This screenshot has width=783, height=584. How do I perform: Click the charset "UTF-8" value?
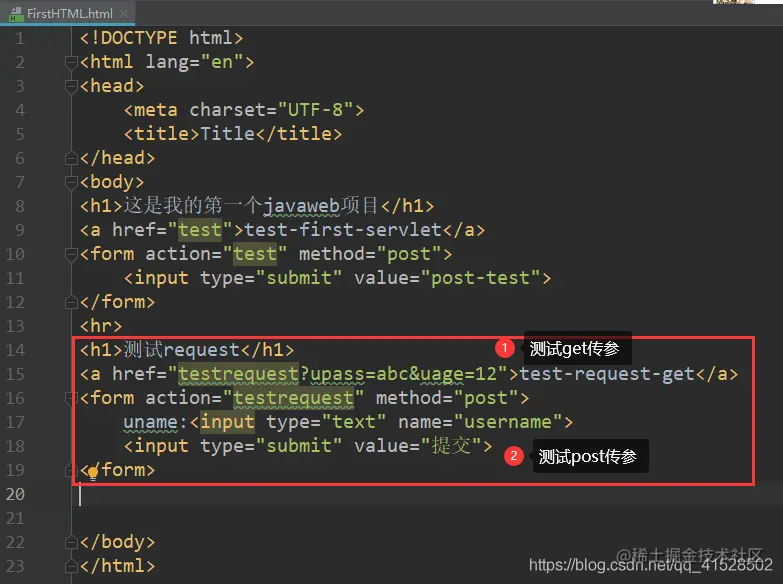[x=316, y=109]
